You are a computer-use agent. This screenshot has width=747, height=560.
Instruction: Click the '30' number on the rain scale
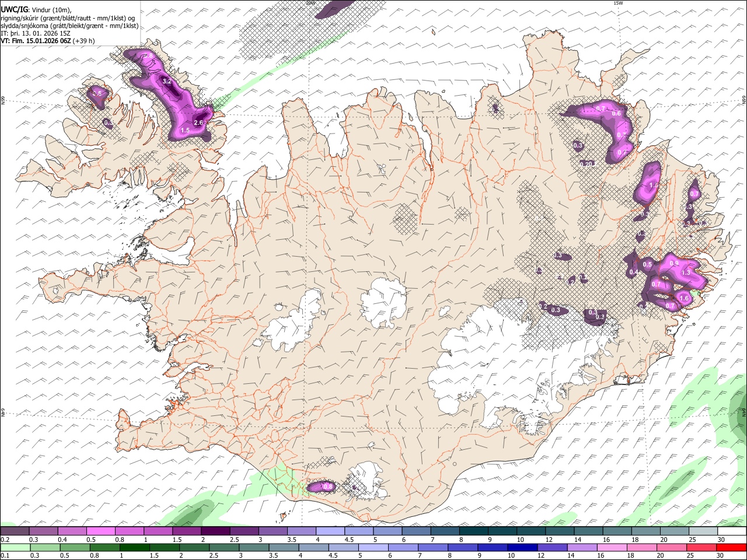coord(720,555)
